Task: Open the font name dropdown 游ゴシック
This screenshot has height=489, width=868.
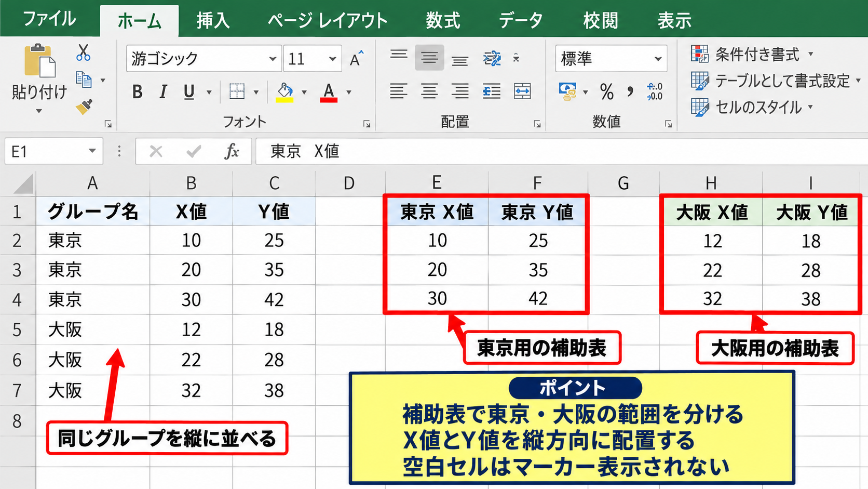Action: click(272, 59)
